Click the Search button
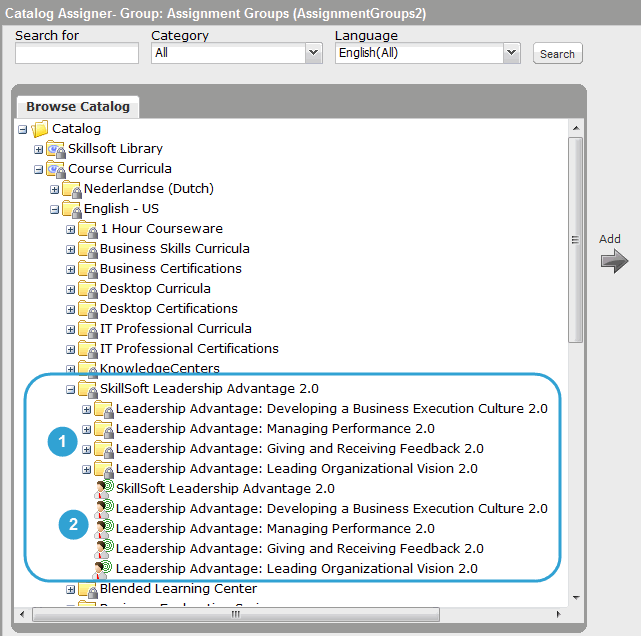Viewport: 641px width, 636px height. (x=558, y=54)
